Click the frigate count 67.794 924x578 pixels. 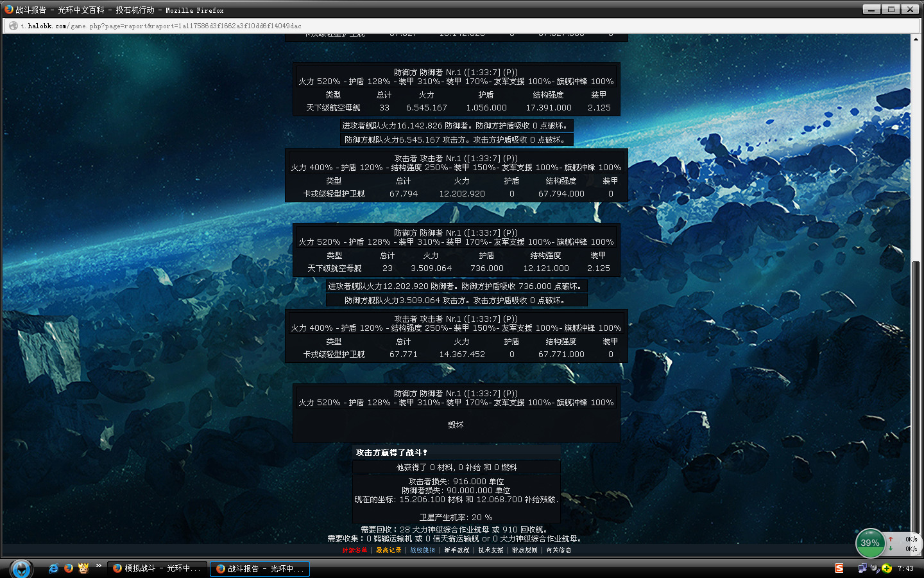[404, 194]
